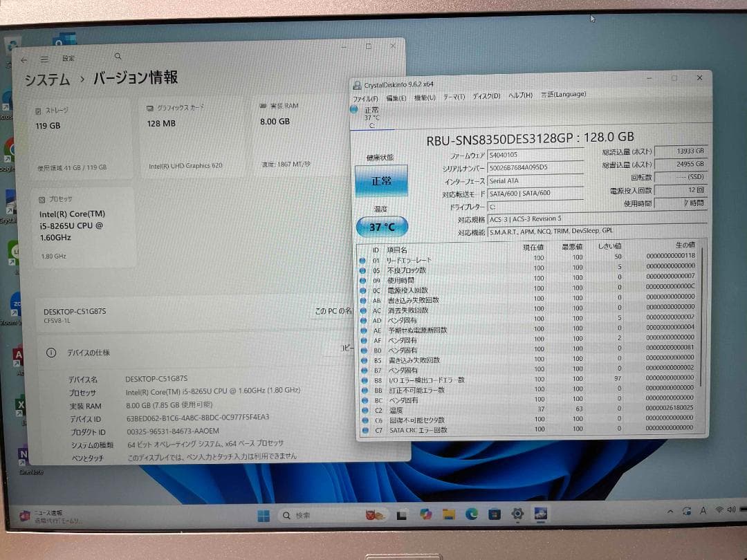
Task: Click the 正常 health status button
Action: coord(382,180)
